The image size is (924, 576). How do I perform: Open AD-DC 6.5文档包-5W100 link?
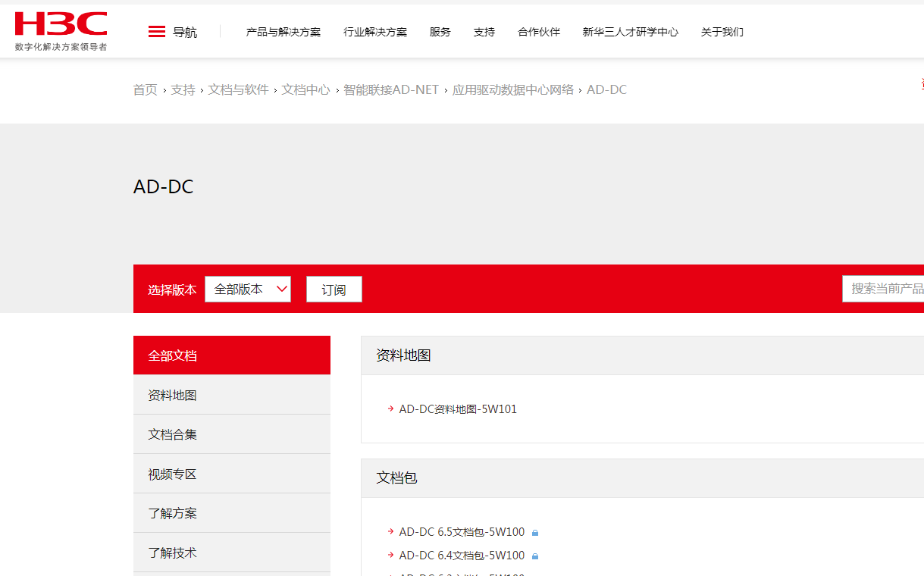(462, 532)
